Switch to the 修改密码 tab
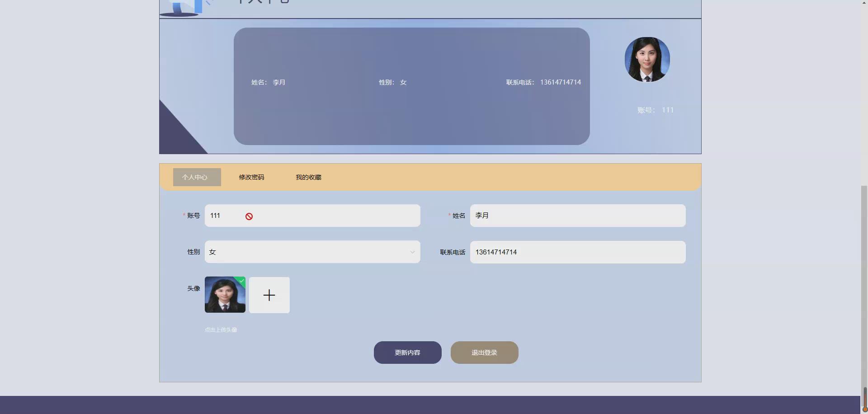This screenshot has width=868, height=414. [251, 177]
